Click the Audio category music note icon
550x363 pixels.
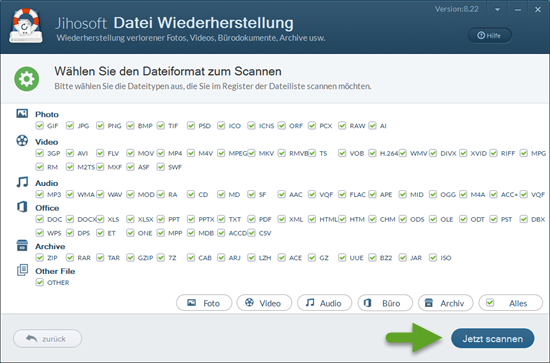(x=22, y=182)
